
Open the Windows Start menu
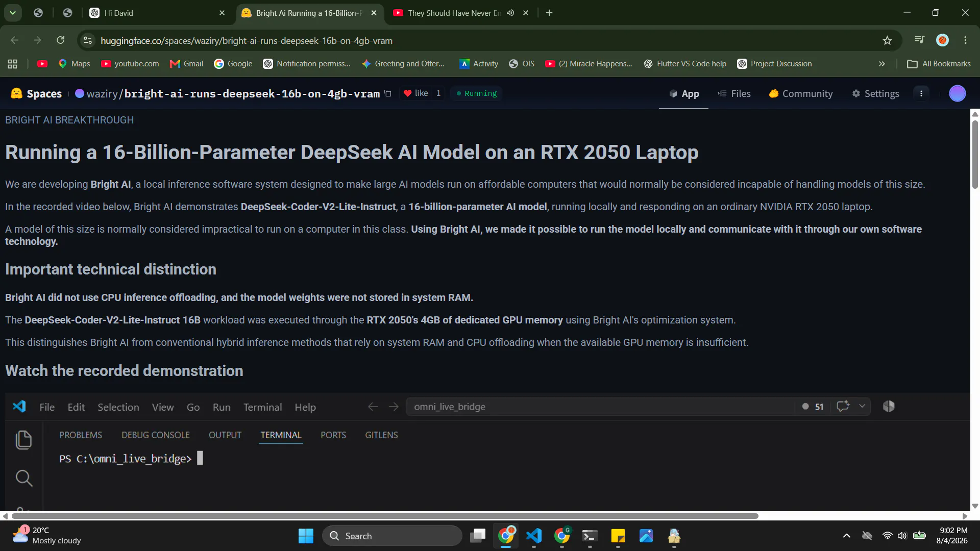306,536
